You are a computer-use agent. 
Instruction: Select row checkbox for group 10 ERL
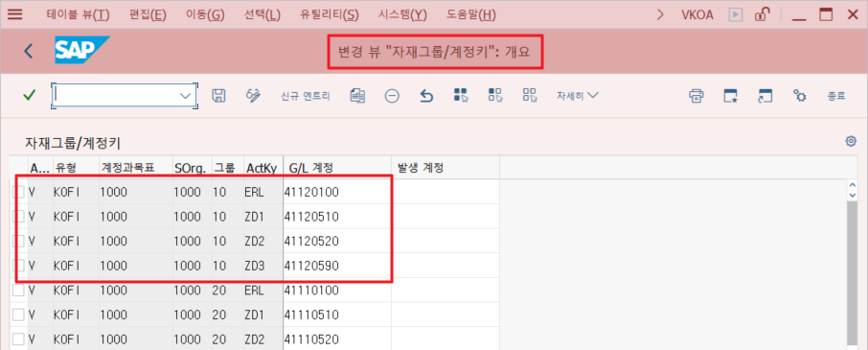pos(19,192)
